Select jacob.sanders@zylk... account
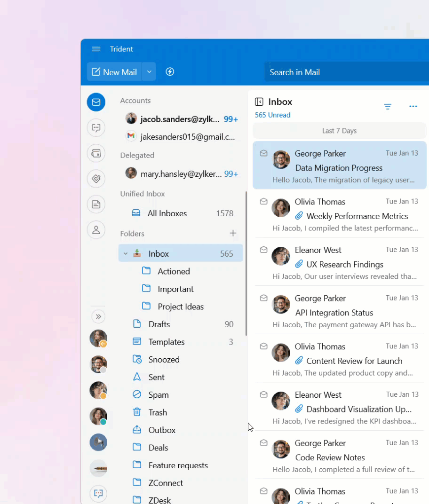 pos(182,119)
